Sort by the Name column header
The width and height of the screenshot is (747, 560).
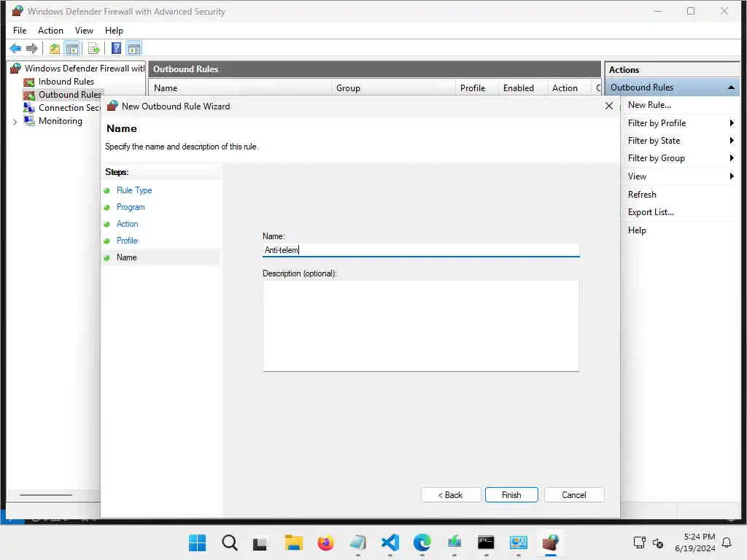click(240, 88)
